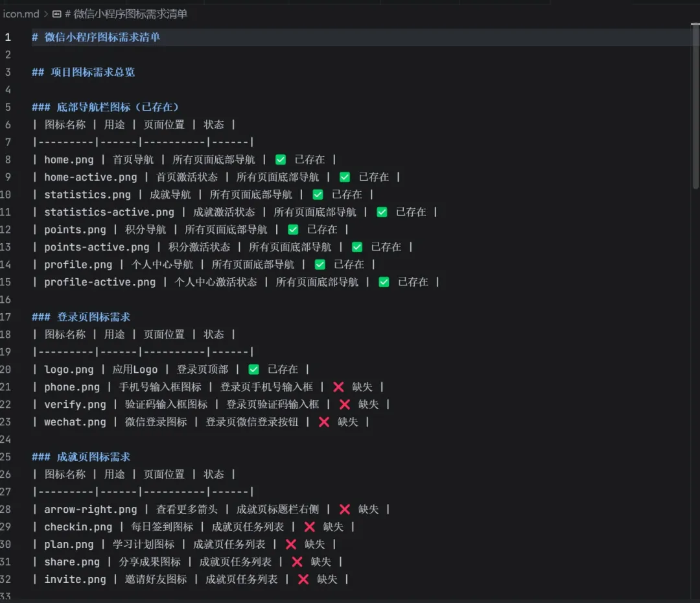The image size is (700, 603).
Task: Click the symbol icon beside the breadcrumb heading
Action: (x=56, y=14)
